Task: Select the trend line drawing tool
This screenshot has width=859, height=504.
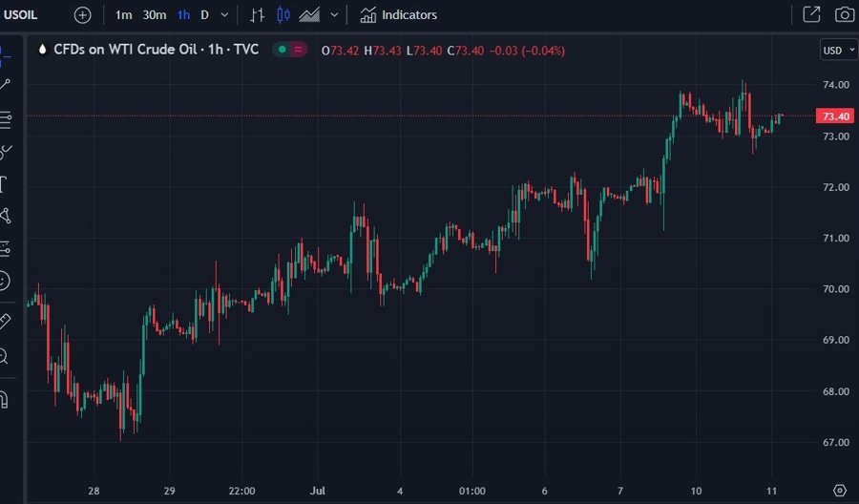Action: 5,85
